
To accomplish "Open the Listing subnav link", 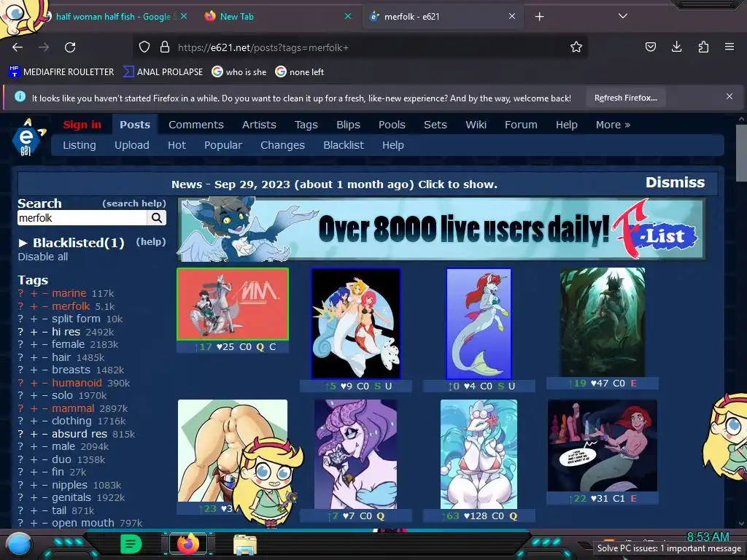I will (79, 145).
